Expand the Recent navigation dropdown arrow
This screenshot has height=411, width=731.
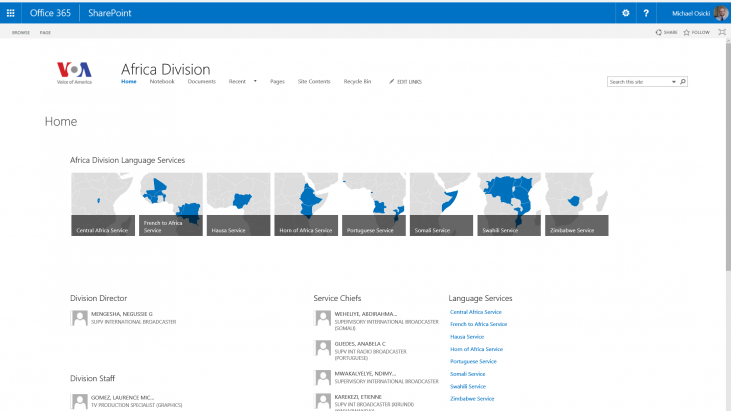[x=255, y=81]
